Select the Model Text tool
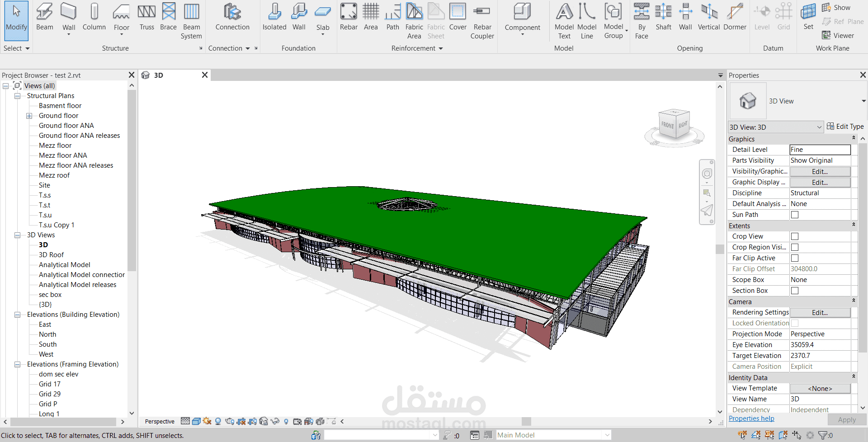 tap(564, 21)
